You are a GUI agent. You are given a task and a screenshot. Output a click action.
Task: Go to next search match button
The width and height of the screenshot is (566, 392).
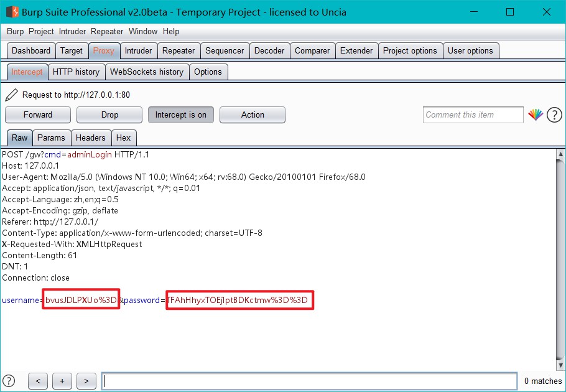(x=86, y=381)
